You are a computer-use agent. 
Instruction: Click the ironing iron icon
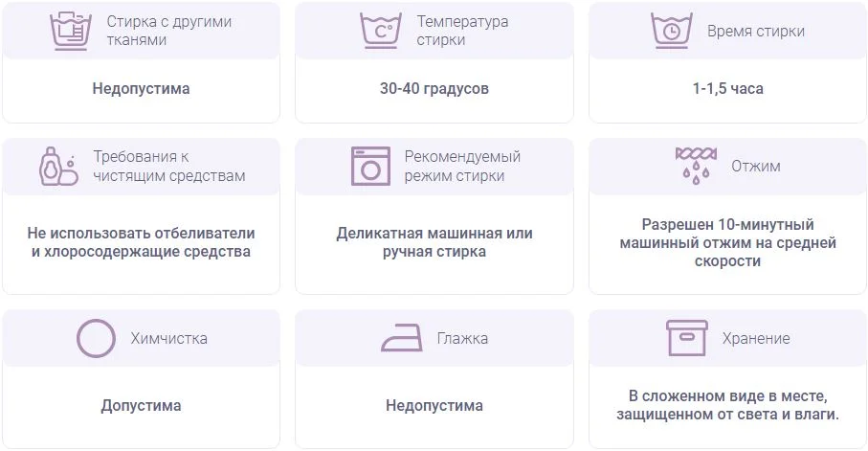(x=402, y=338)
